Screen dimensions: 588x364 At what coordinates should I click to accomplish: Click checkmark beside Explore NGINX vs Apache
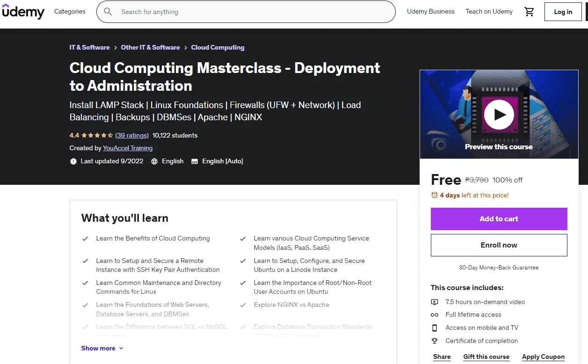[243, 305]
